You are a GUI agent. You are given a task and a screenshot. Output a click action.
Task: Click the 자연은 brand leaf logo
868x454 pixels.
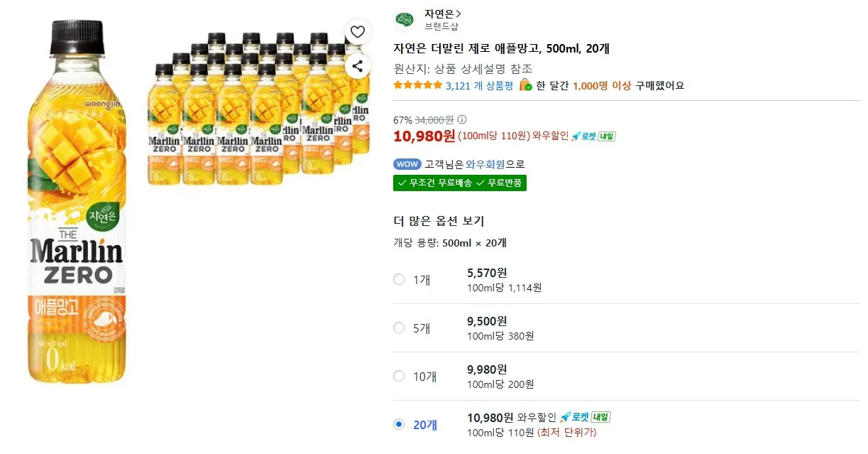pyautogui.click(x=405, y=20)
